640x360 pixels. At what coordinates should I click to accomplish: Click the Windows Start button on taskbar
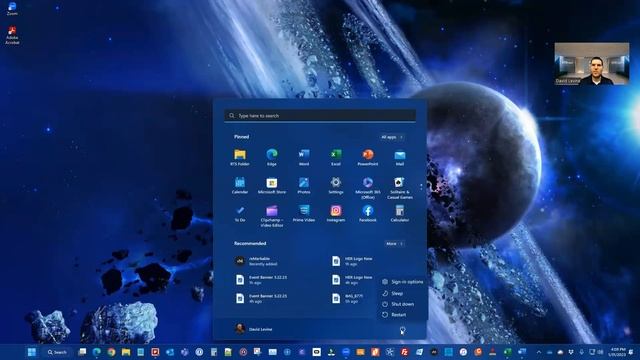(32, 352)
